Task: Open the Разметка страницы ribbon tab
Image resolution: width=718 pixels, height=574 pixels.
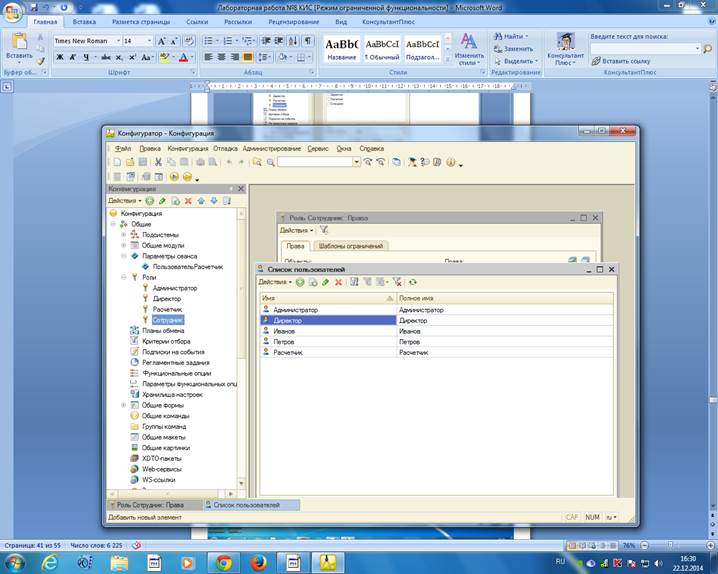Action: tap(141, 22)
